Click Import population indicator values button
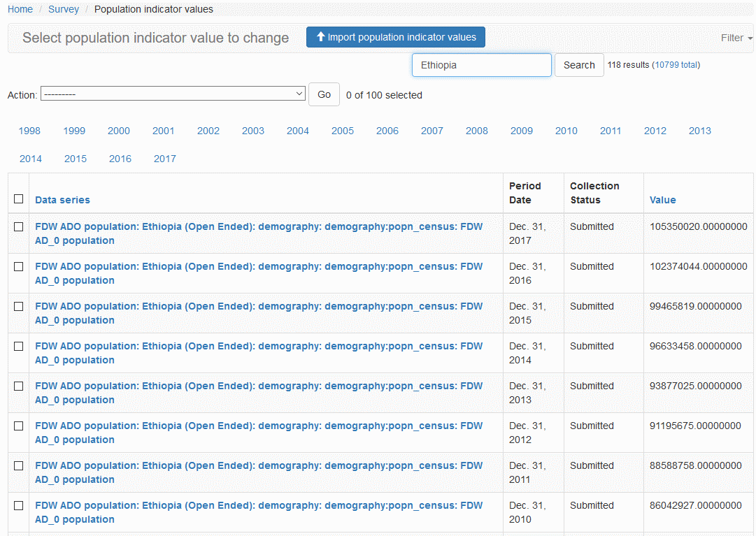Image resolution: width=756 pixels, height=536 pixels. [x=395, y=38]
